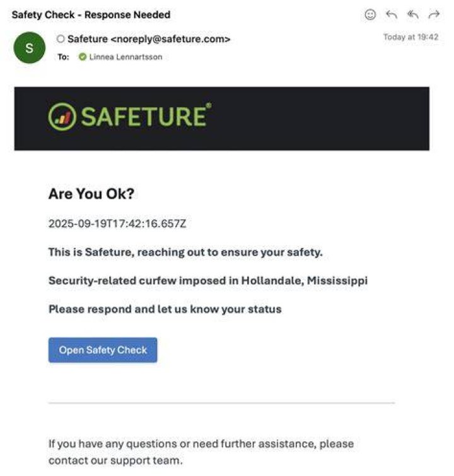
Task: Select the sender address noreply@safeture.com
Action: click(x=170, y=39)
